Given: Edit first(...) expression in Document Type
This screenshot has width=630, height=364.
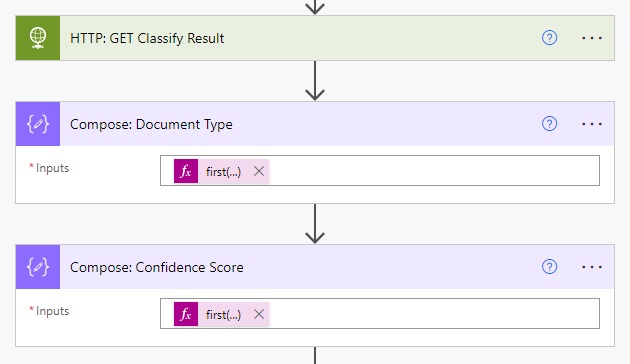Looking at the screenshot, I should (x=223, y=172).
